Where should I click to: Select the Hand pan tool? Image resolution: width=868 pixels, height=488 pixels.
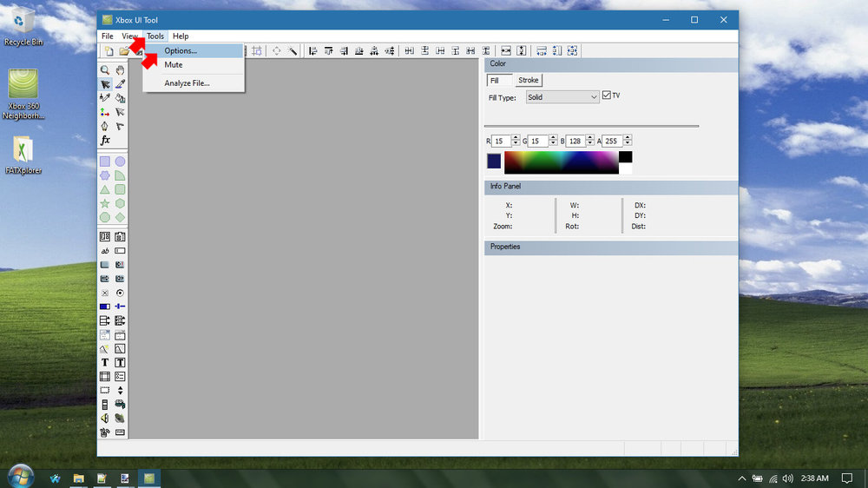pyautogui.click(x=120, y=70)
